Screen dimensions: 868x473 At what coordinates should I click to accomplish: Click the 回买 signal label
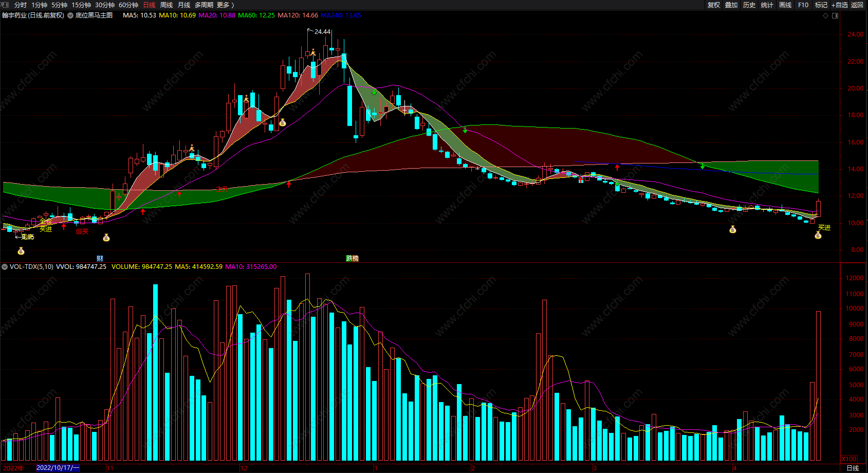[x=82, y=231]
